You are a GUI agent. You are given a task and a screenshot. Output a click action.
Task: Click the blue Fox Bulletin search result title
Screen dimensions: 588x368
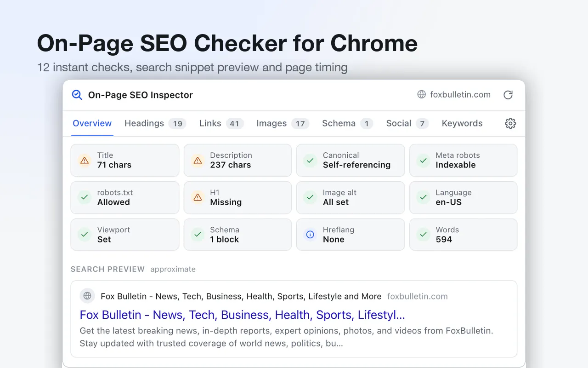point(242,315)
